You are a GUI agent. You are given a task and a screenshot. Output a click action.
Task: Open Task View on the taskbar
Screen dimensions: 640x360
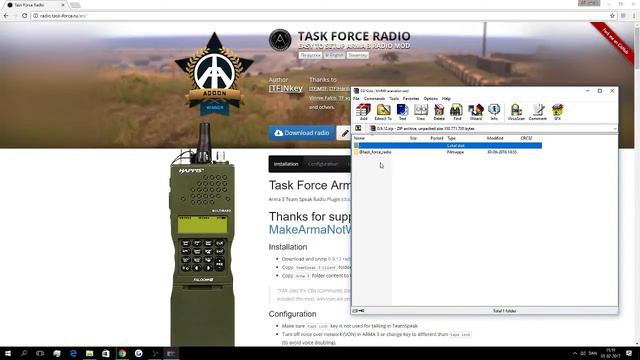[40, 353]
